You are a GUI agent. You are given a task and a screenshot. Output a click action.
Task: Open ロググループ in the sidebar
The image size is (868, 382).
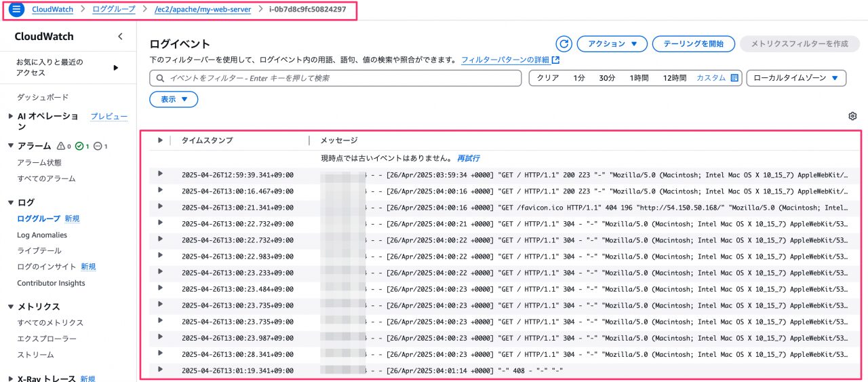[39, 218]
